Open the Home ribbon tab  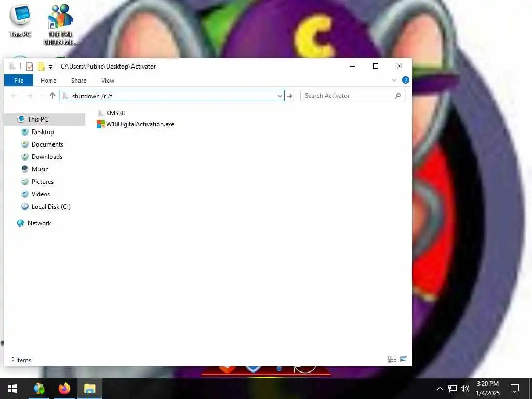[x=48, y=81]
